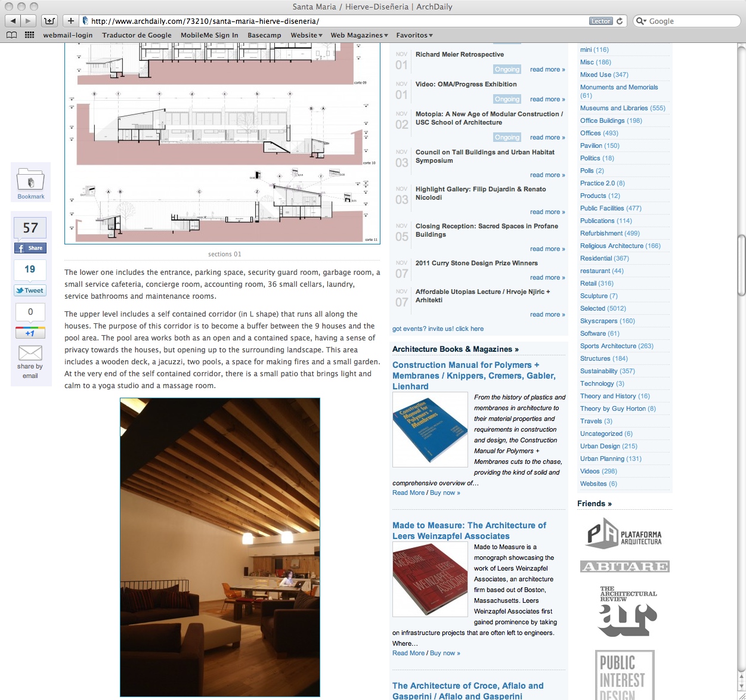Click the Plataforma Arquitectura logo
746x700 pixels.
tap(624, 534)
